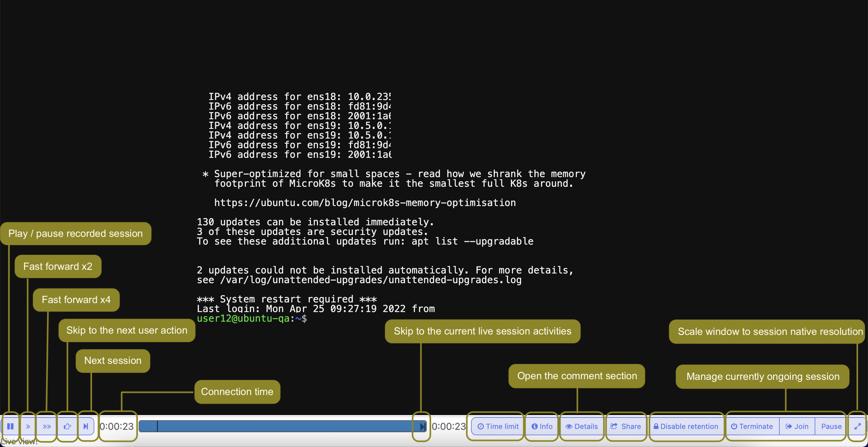Open the session Info panel
868x447 pixels.
coord(542,427)
